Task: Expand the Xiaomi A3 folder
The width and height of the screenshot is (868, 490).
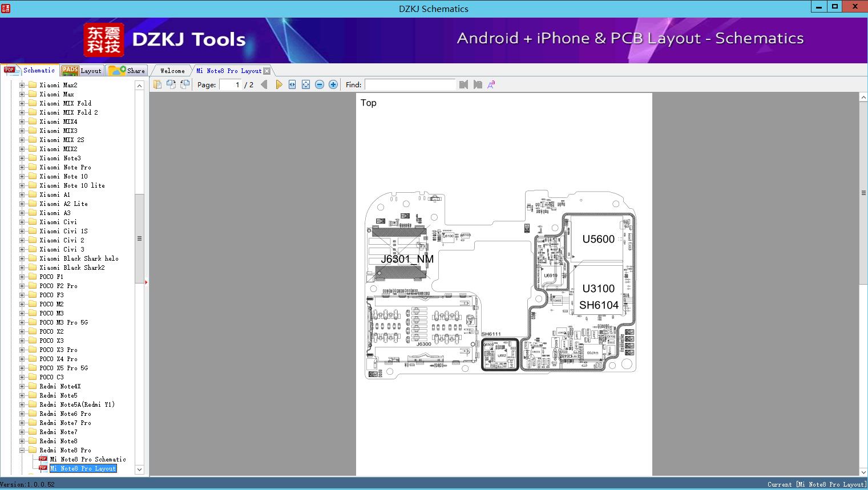Action: pos(22,213)
